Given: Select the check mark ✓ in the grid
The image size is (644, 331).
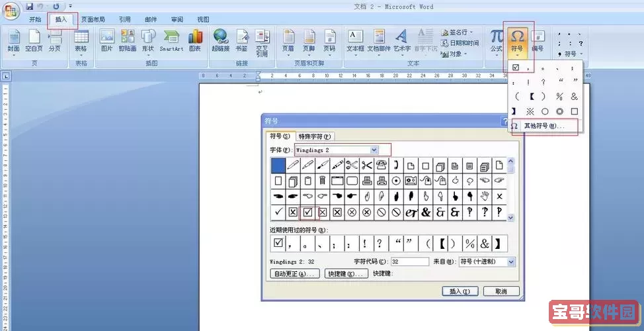Looking at the screenshot, I should tap(278, 212).
